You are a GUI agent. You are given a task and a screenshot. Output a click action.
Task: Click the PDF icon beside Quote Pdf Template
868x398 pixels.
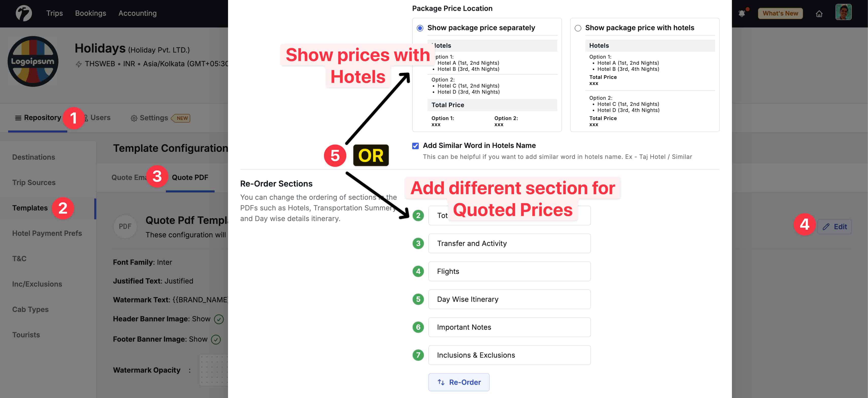point(125,226)
